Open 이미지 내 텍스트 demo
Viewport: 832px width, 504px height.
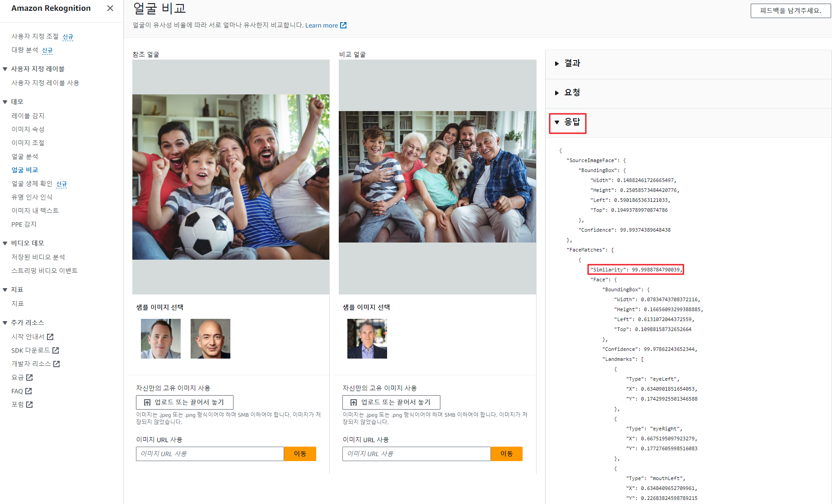pos(35,210)
